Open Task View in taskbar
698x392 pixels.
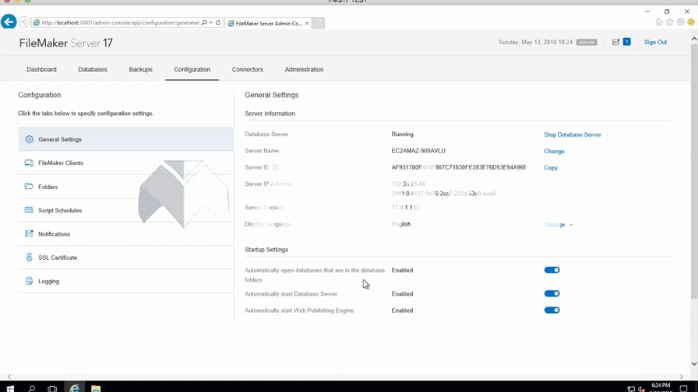[x=53, y=388]
